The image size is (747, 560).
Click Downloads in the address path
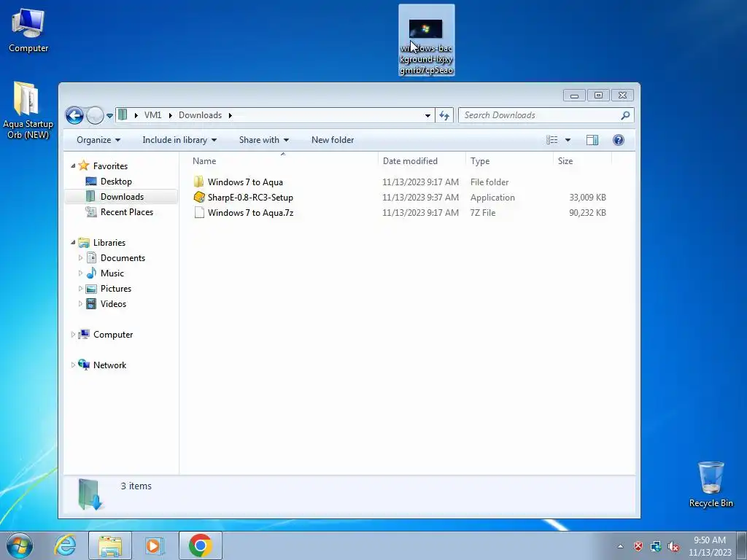coord(200,115)
